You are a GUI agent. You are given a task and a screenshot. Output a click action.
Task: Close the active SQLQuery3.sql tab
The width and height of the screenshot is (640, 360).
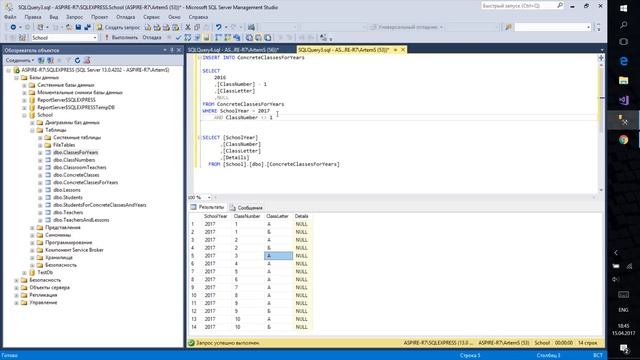[x=403, y=50]
